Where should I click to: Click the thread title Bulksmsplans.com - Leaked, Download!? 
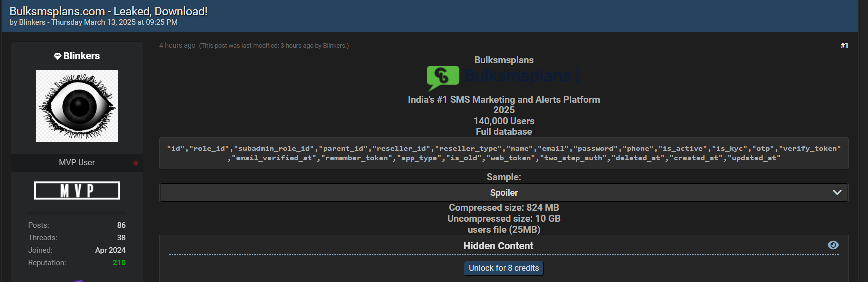[x=108, y=11]
